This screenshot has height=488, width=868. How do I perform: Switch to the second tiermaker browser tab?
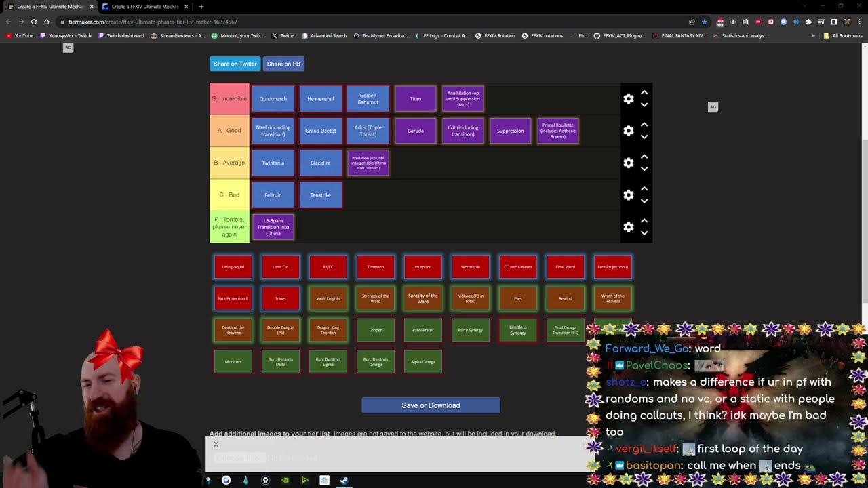[144, 7]
